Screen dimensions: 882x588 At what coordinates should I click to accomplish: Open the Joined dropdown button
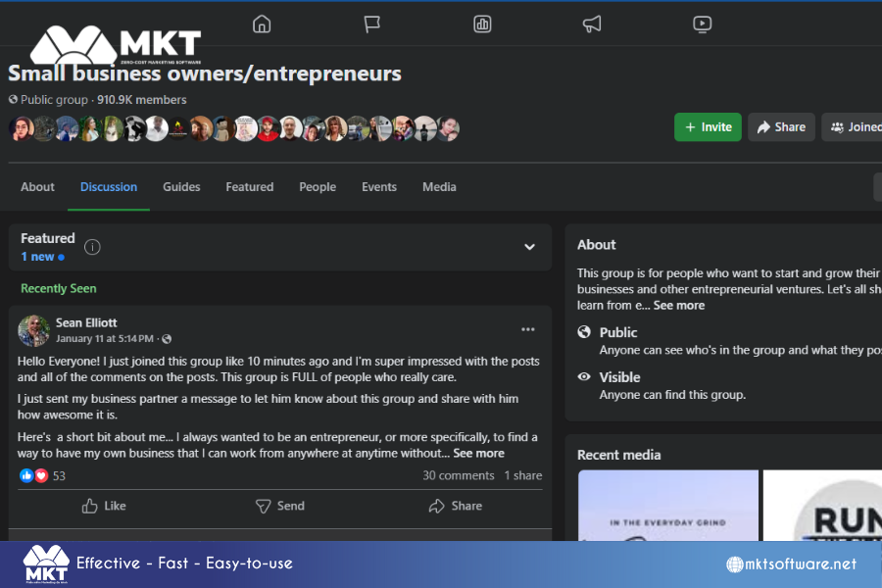853,127
